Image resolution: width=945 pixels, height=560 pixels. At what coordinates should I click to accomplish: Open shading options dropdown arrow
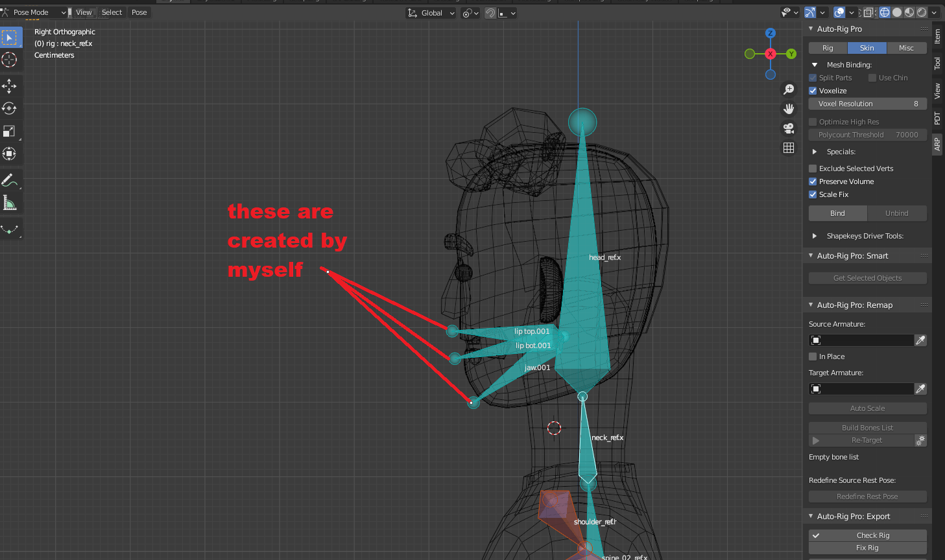[x=934, y=12]
